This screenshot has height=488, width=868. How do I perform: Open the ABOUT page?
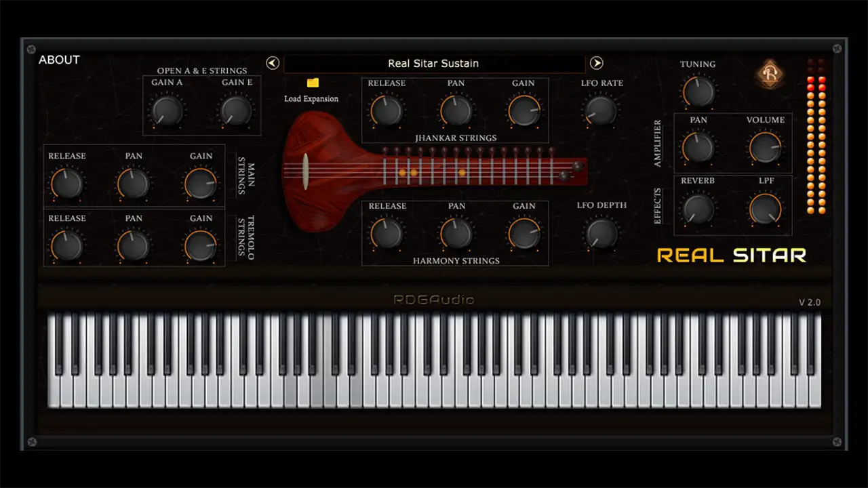click(59, 60)
